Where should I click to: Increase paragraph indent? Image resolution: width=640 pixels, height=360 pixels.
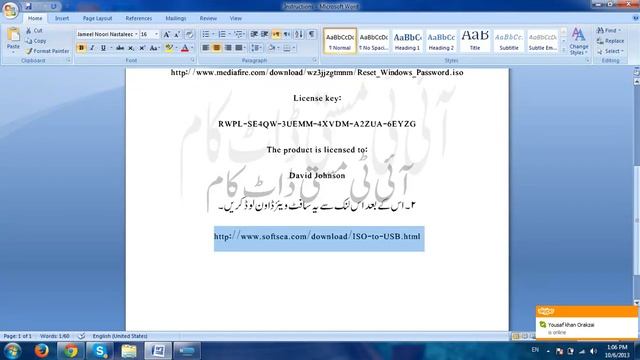(x=264, y=34)
